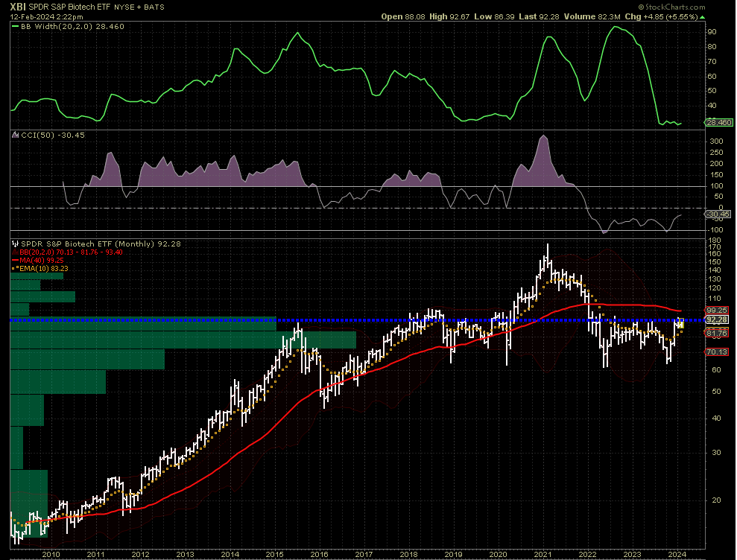
Task: Click the -100 level on CCI axis
Action: click(x=716, y=229)
